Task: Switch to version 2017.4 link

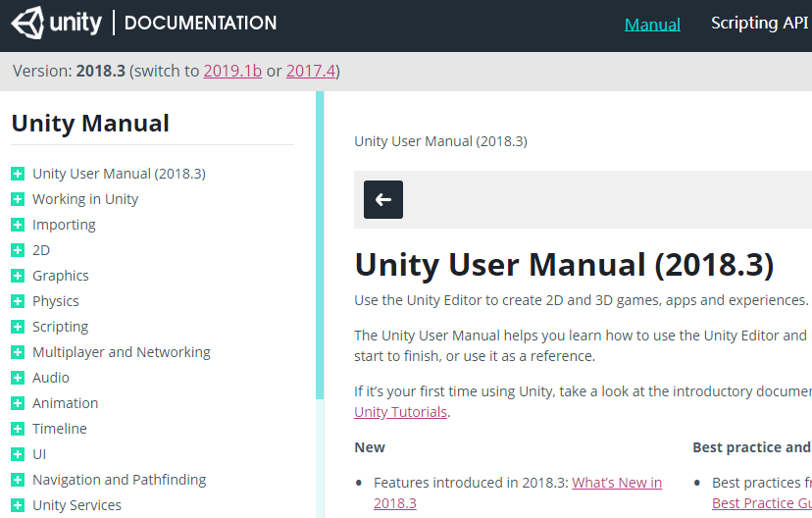Action: click(x=311, y=71)
